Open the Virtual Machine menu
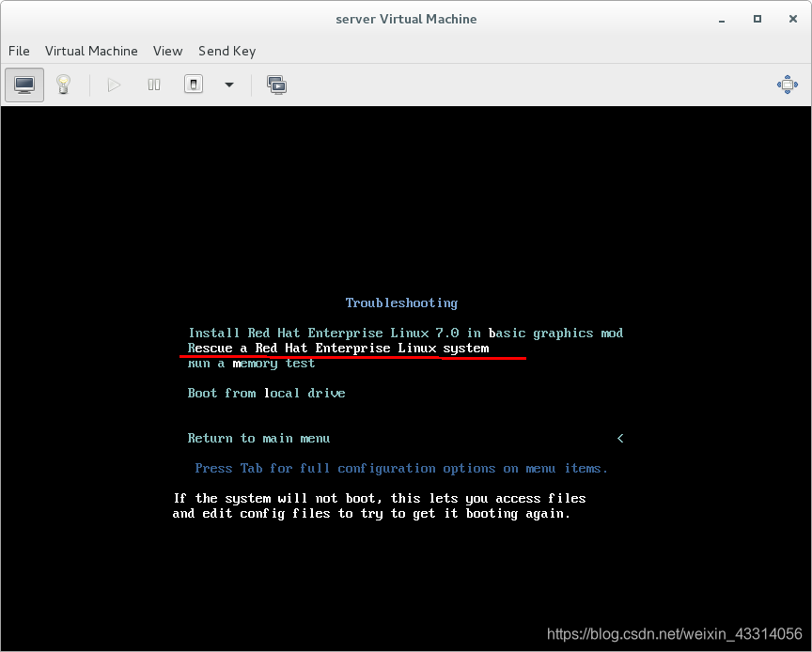This screenshot has width=812, height=652. click(91, 51)
